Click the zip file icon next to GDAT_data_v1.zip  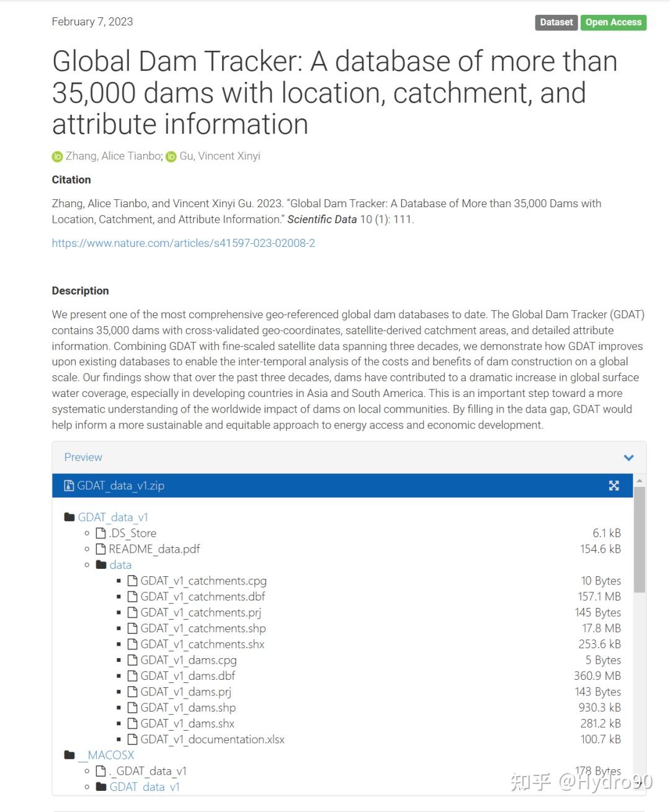click(x=68, y=486)
